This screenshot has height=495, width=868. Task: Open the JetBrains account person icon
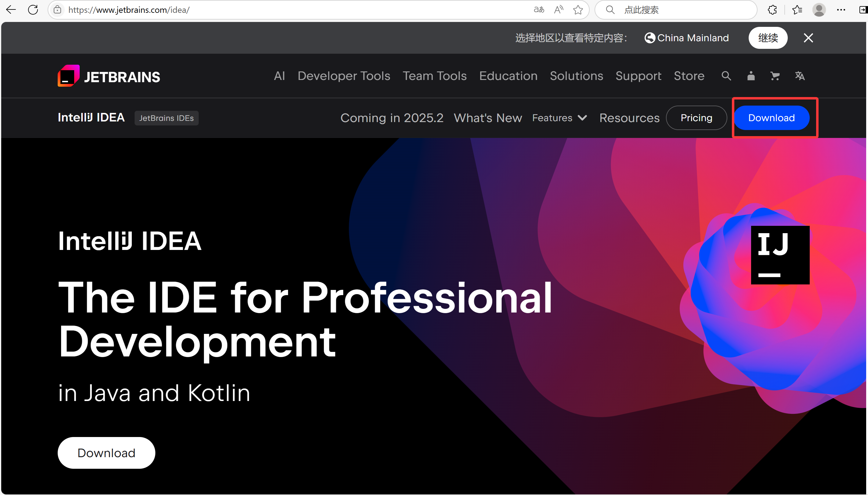(x=751, y=76)
